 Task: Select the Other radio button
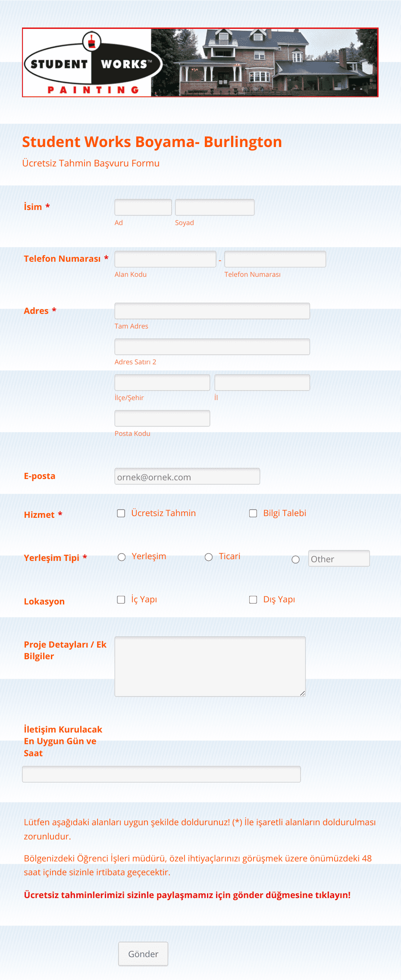coord(296,560)
